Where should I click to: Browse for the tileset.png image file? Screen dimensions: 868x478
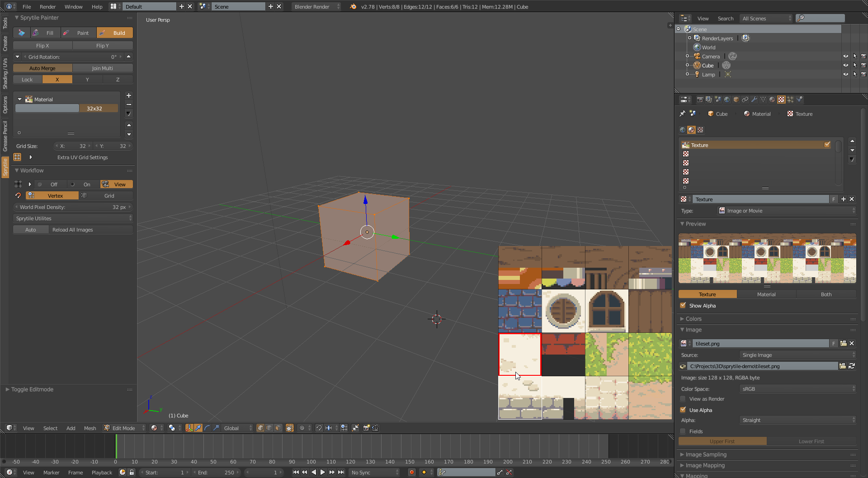click(843, 366)
